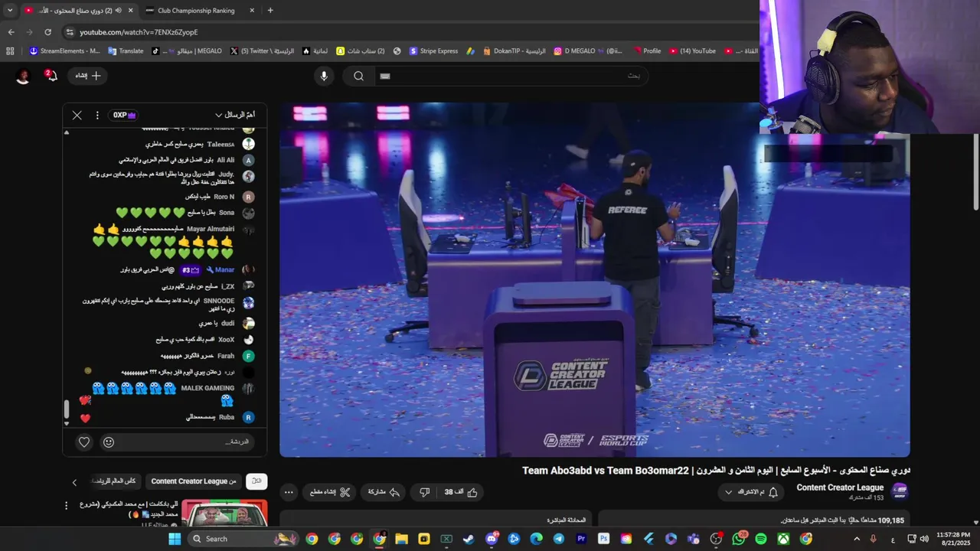The height and width of the screenshot is (551, 980).
Task: Open Adobe Premiere Pro from taskbar
Action: click(x=581, y=539)
